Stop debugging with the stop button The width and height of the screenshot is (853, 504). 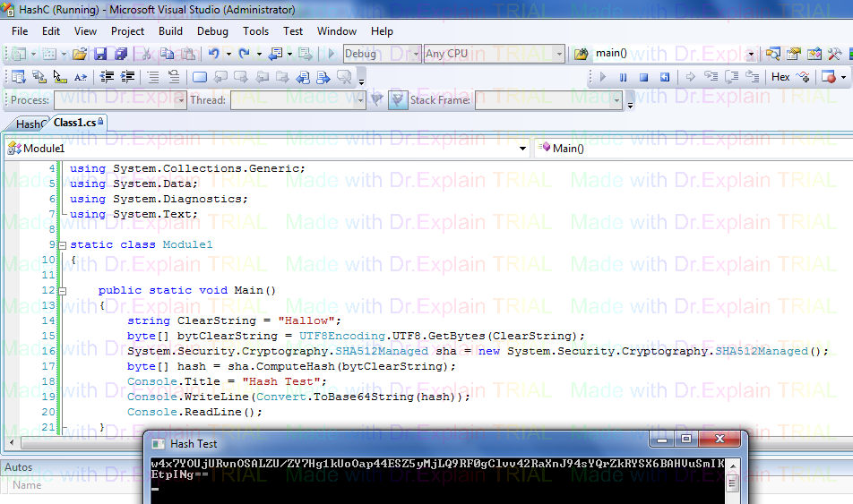point(644,77)
